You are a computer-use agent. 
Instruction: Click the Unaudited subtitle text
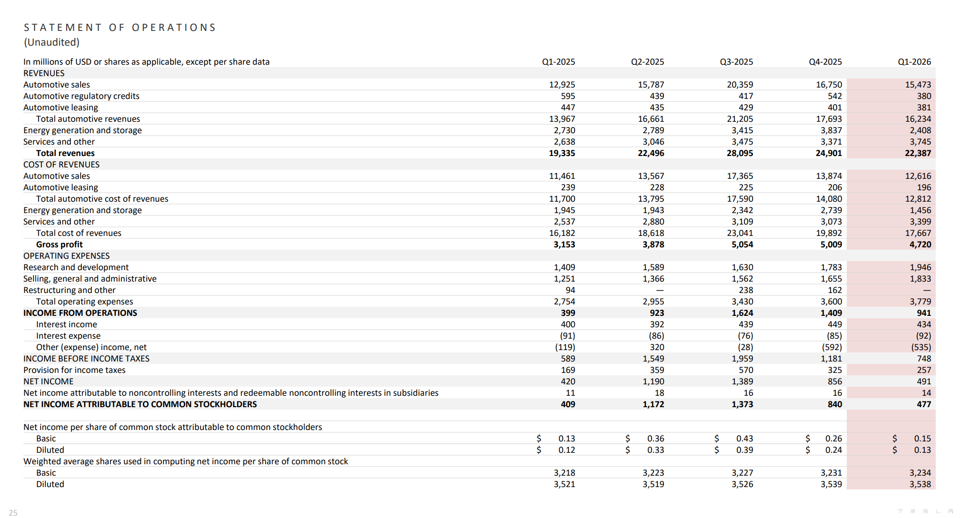click(51, 42)
